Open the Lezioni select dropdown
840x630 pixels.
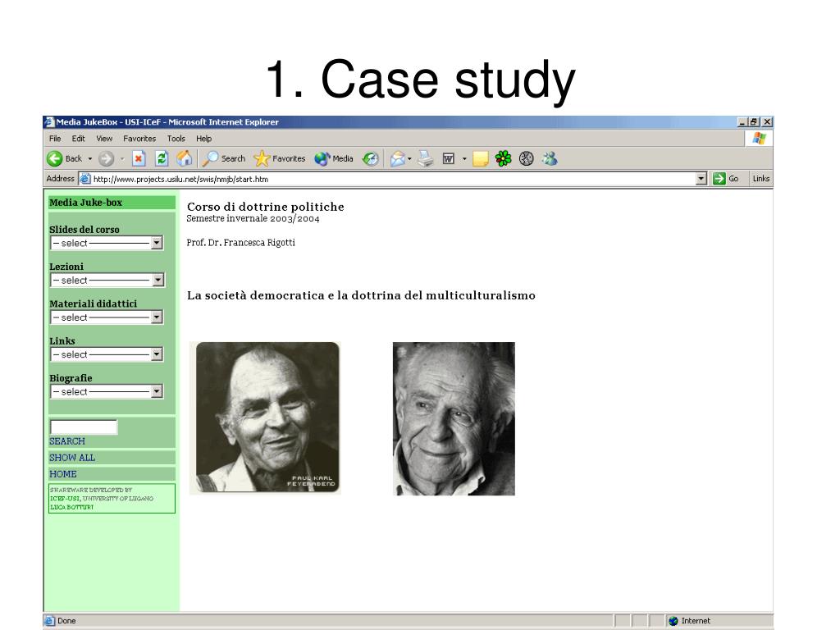107,281
